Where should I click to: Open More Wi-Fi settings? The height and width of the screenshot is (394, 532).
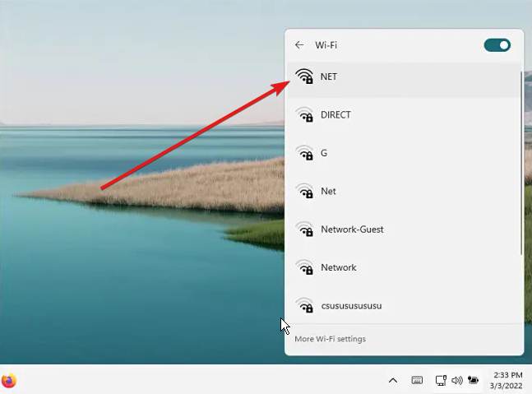(x=330, y=339)
